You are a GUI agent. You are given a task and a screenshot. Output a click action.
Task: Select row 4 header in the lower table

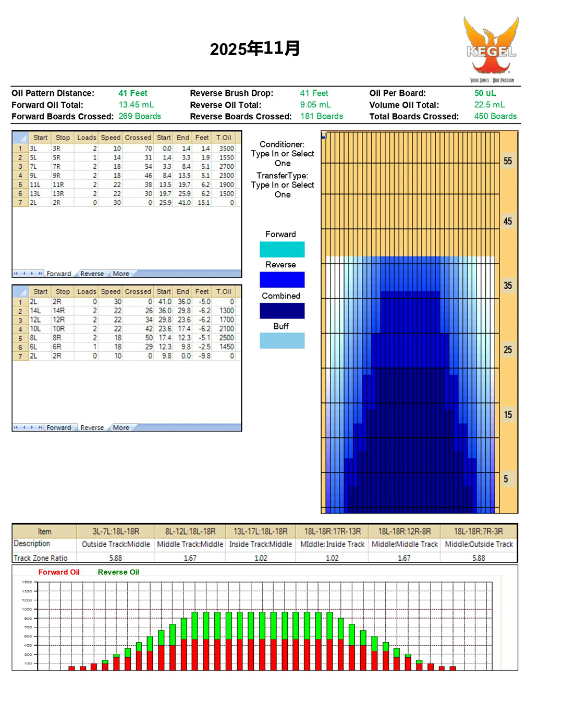tap(20, 329)
